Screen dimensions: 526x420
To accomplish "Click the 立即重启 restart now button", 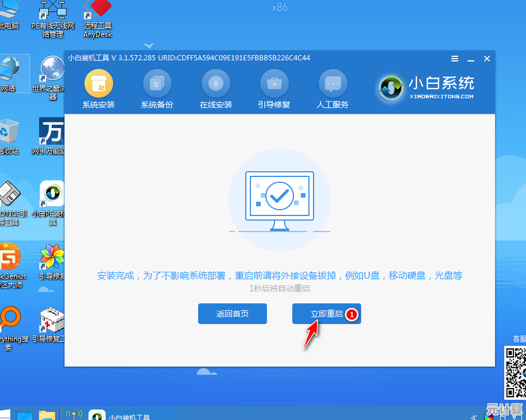I will point(326,314).
